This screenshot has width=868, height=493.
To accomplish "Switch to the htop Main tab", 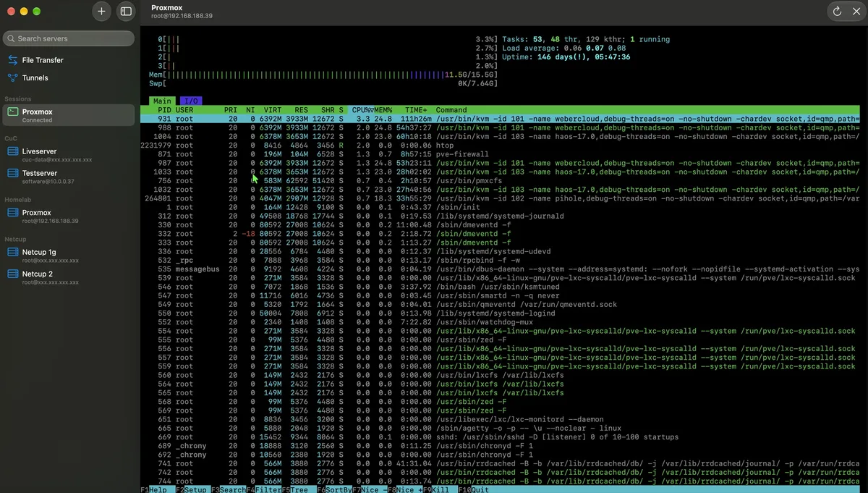I will (x=162, y=101).
